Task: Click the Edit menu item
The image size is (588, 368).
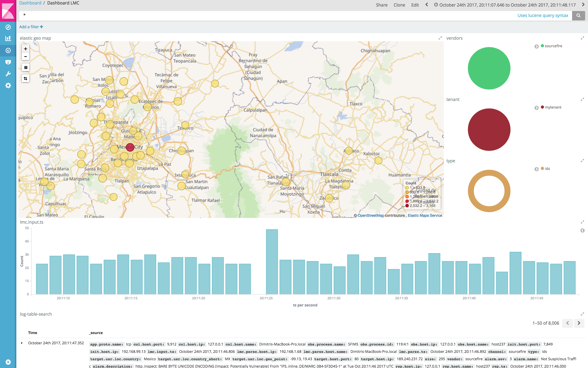Action: point(415,5)
